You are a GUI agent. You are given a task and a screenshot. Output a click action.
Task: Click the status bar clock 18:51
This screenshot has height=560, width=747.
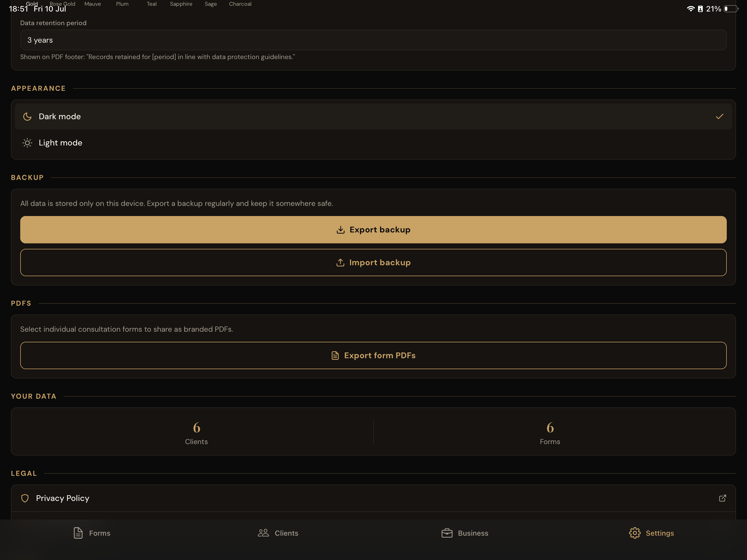[x=19, y=9]
